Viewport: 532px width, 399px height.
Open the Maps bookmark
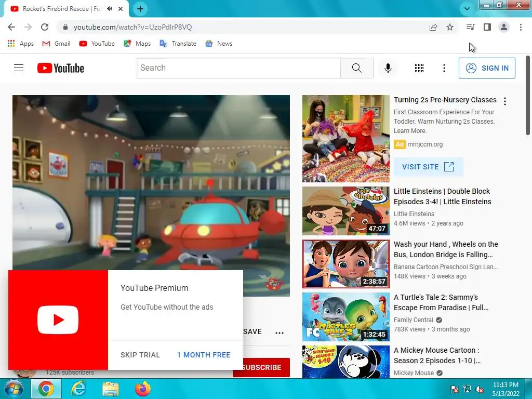point(137,44)
